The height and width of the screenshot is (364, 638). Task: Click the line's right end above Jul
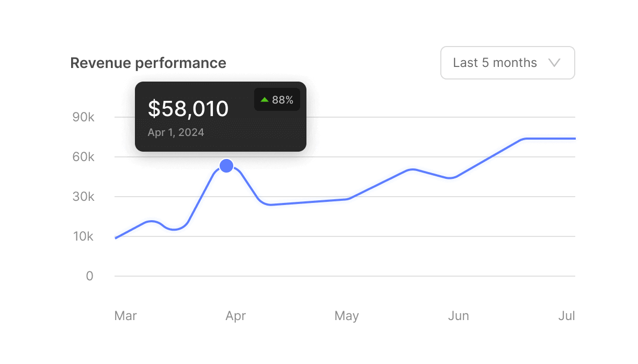pos(573,139)
